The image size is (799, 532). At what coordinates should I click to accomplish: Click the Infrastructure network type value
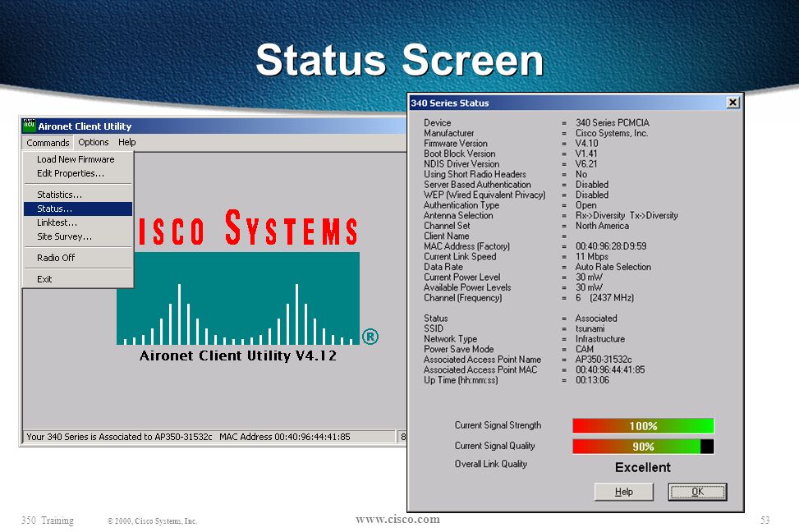tap(599, 339)
